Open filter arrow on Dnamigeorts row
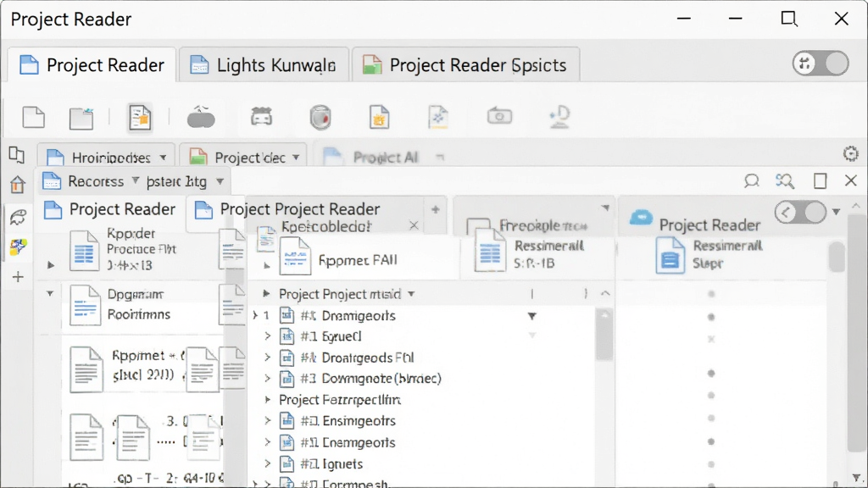Image resolution: width=868 pixels, height=488 pixels. (x=531, y=316)
